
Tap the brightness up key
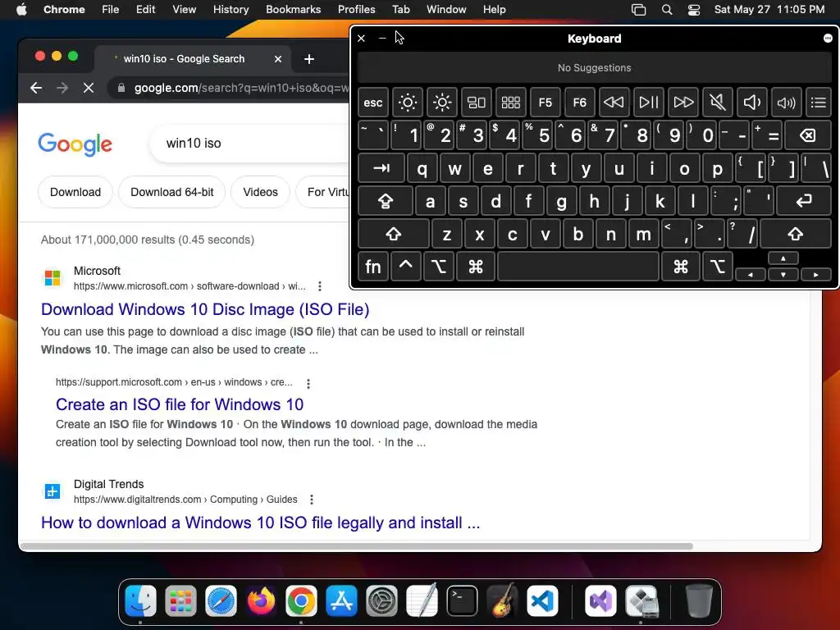pyautogui.click(x=442, y=103)
